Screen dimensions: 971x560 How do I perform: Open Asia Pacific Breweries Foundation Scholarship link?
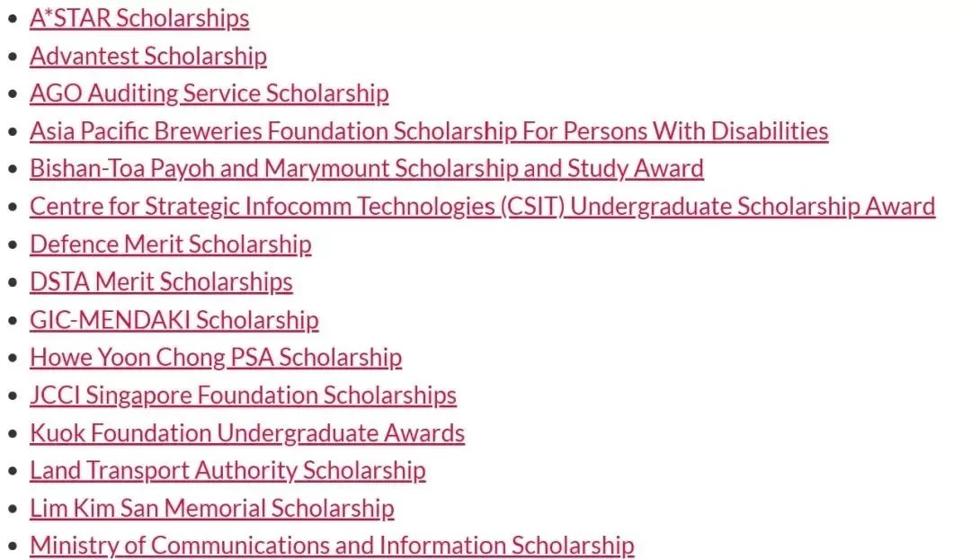429,131
